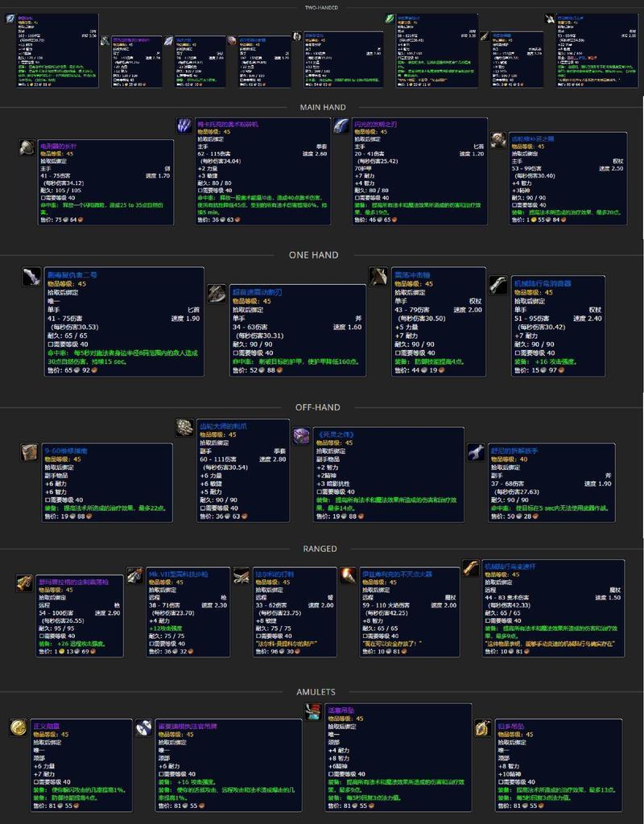
Task: Click the wrench icon beside the 37 - 68 damage axe
Action: 476,452
